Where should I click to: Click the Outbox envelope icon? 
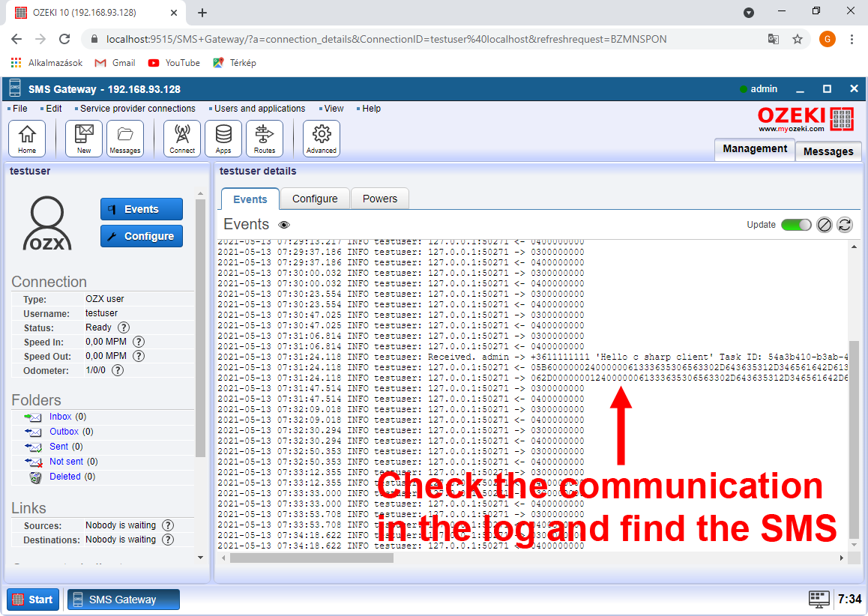[x=33, y=432]
